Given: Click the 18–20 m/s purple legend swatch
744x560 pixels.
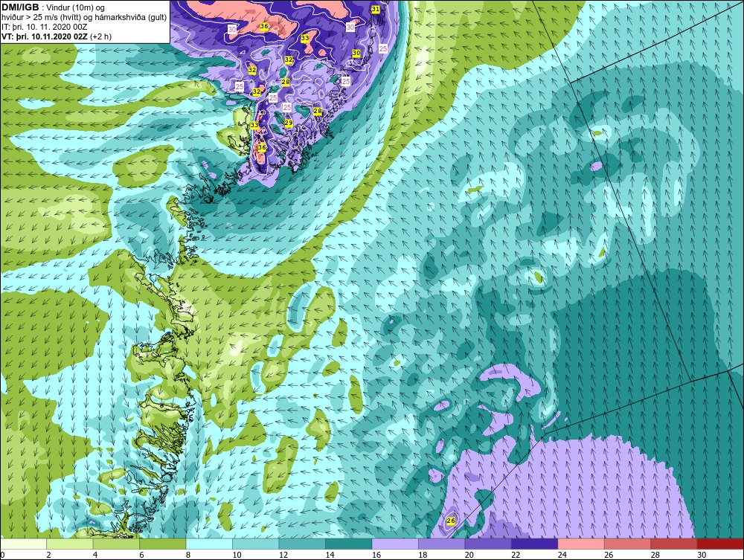Looking at the screenshot, I should (442, 544).
